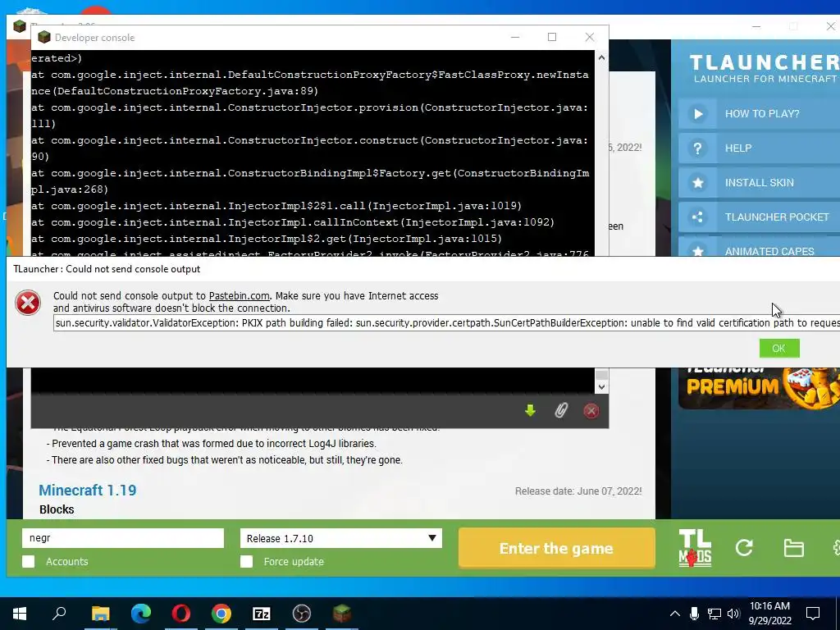Click paperclip icon in Developer console
The height and width of the screenshot is (630, 840).
pos(561,411)
